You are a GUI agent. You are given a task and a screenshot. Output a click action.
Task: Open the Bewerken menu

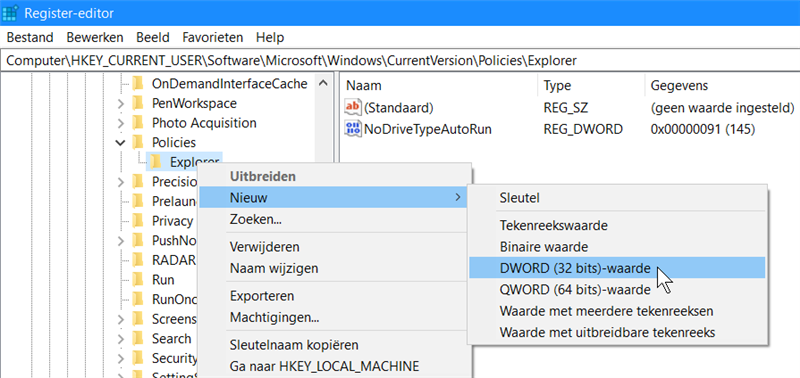tap(95, 37)
